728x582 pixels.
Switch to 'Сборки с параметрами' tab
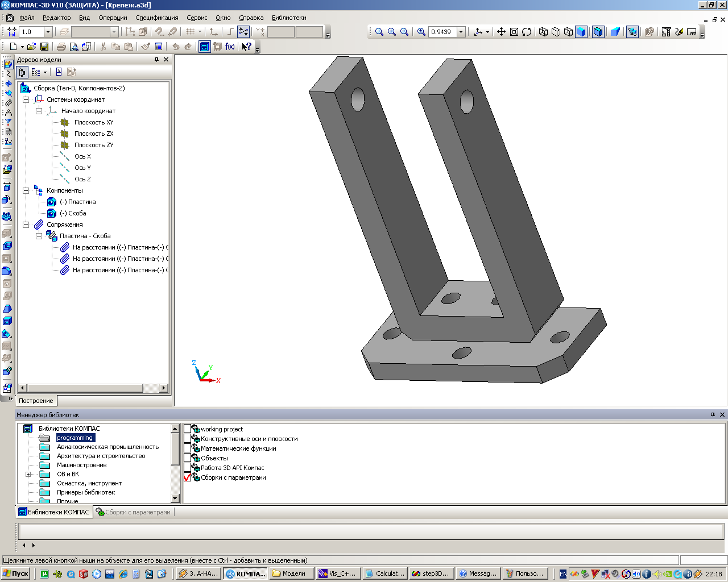[x=134, y=512]
